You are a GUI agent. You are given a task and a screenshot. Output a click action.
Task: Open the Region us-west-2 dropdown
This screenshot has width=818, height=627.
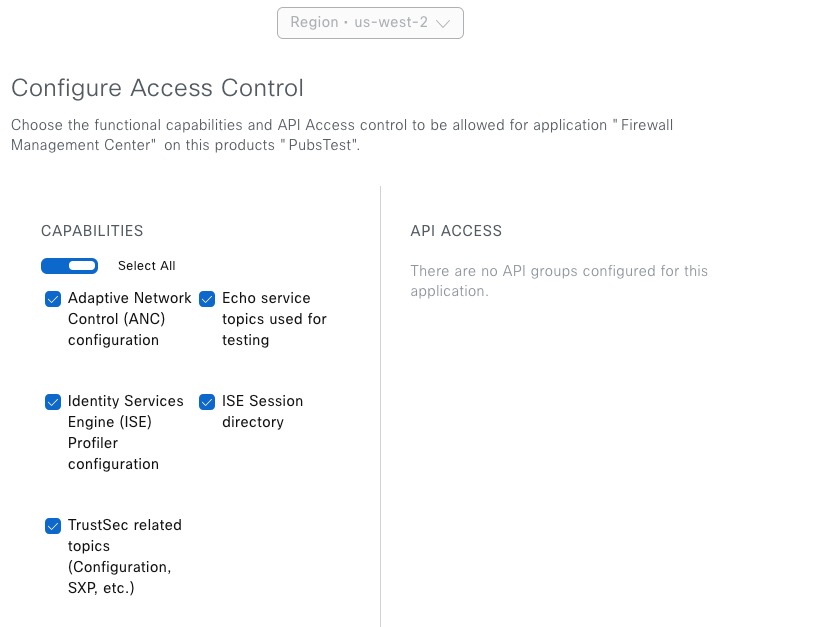[x=369, y=23]
